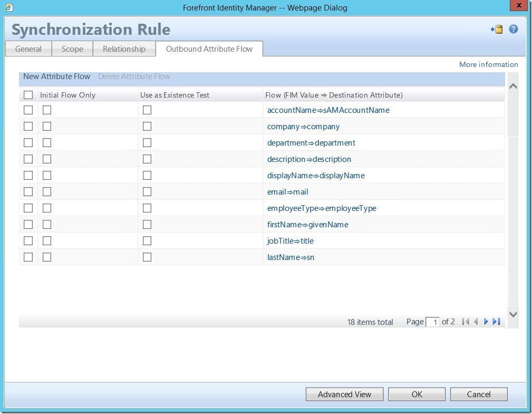Enable Initial Flow Only for accountName row
Viewport: 532px width, 414px height.
point(47,110)
